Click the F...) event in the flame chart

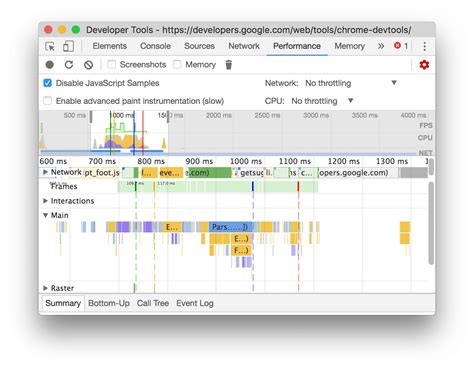point(241,250)
